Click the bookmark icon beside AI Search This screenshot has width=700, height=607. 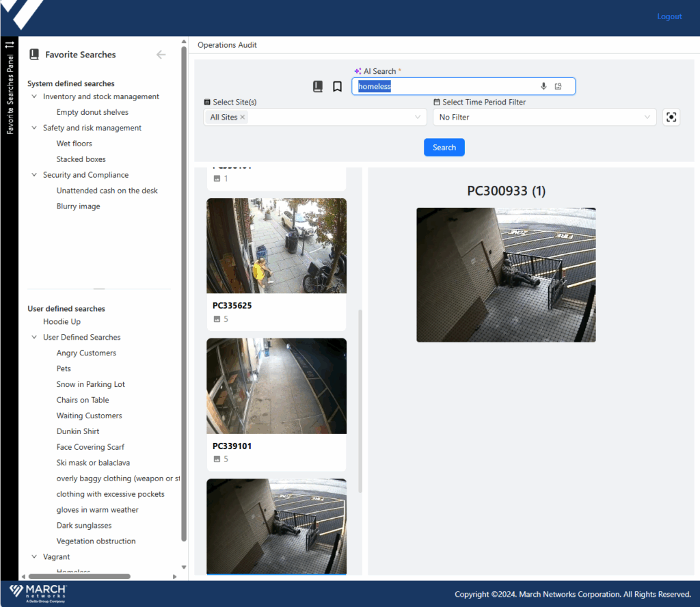(x=337, y=87)
